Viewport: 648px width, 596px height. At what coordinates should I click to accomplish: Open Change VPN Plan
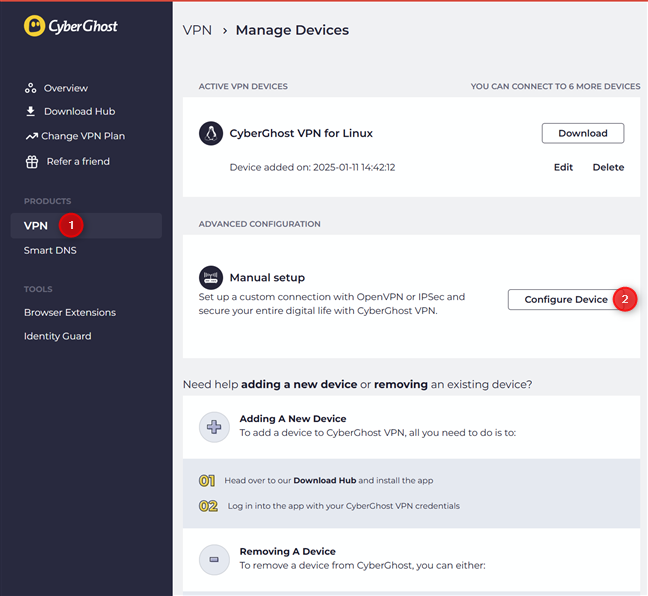coord(83,136)
